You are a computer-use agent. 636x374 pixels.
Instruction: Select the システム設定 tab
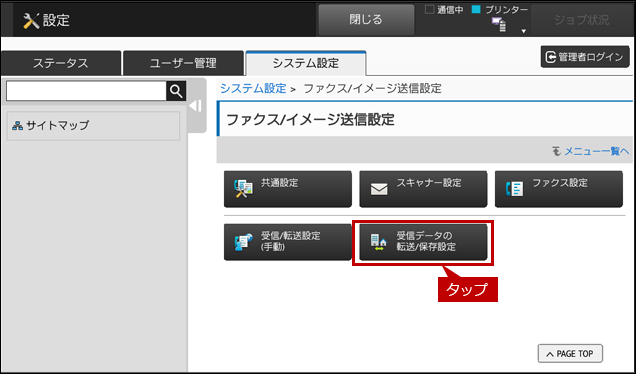306,63
